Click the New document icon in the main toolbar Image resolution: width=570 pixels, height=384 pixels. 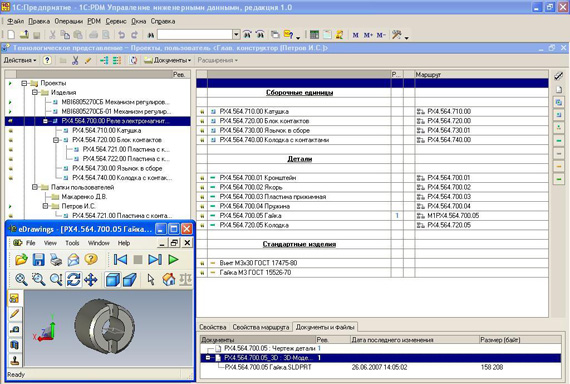[x=11, y=35]
